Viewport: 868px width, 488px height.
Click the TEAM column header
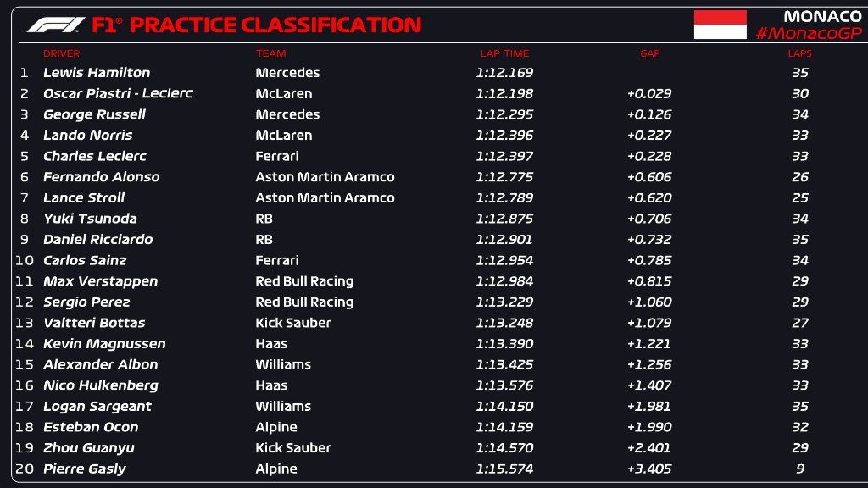pyautogui.click(x=270, y=53)
